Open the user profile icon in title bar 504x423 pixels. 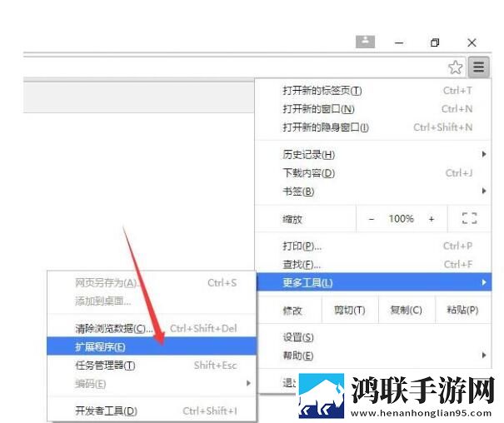tap(365, 42)
